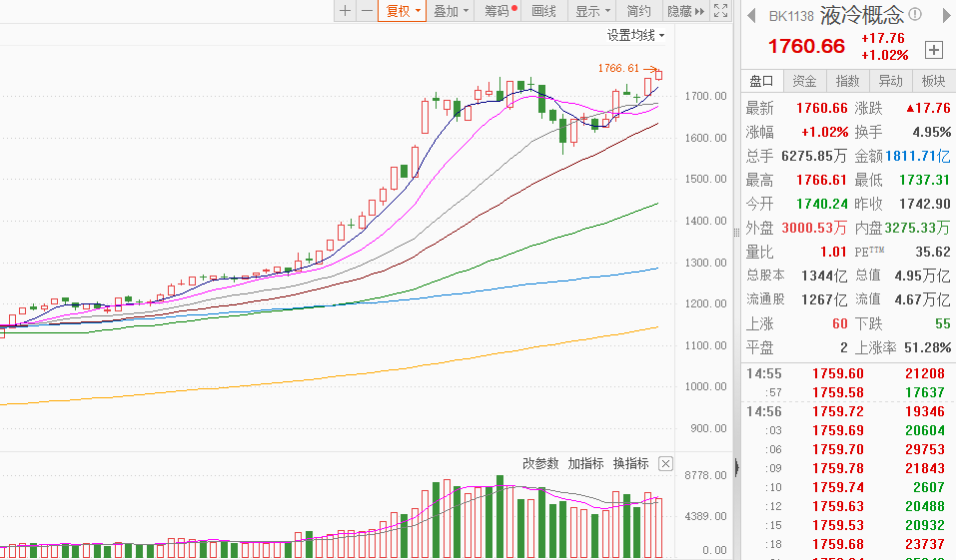Click the current price 1760.66 header

pyautogui.click(x=806, y=46)
